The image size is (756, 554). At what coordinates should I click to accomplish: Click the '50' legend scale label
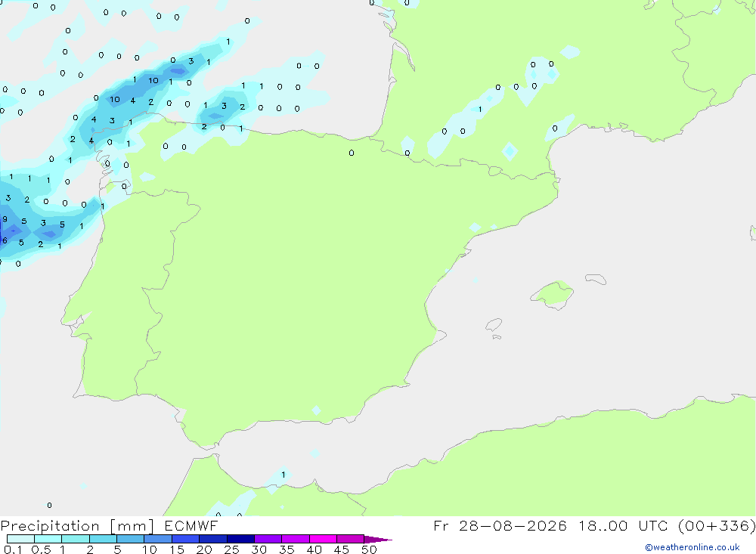tap(369, 549)
